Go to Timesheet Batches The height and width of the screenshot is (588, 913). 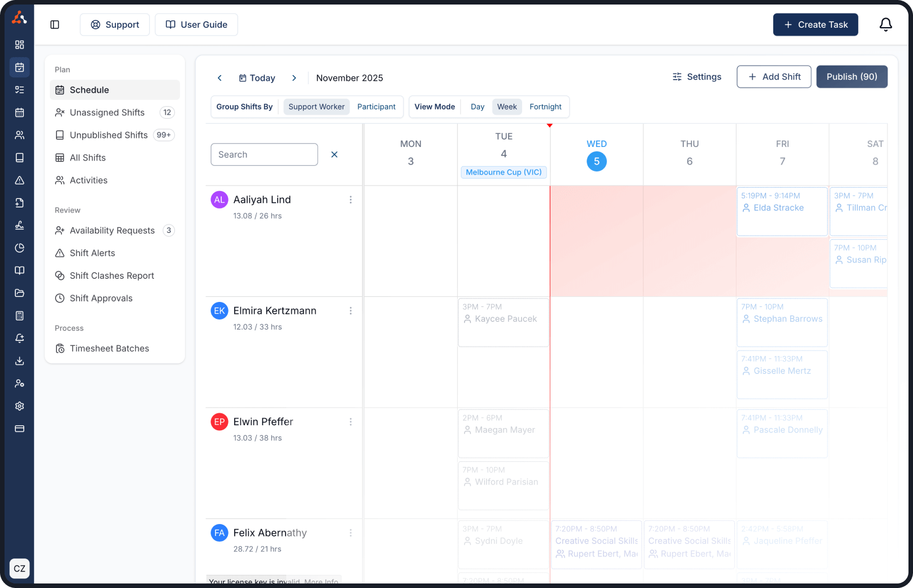[109, 348]
